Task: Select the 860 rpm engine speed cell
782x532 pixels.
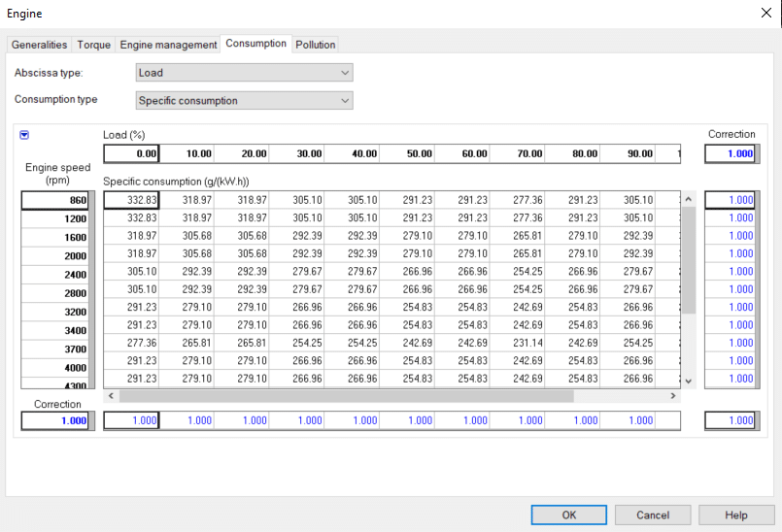Action: 55,200
